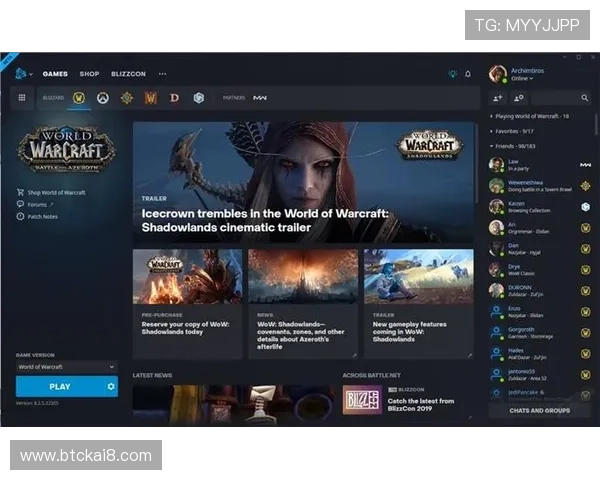Click the notifications bell icon
The height and width of the screenshot is (480, 600).
pyautogui.click(x=468, y=74)
